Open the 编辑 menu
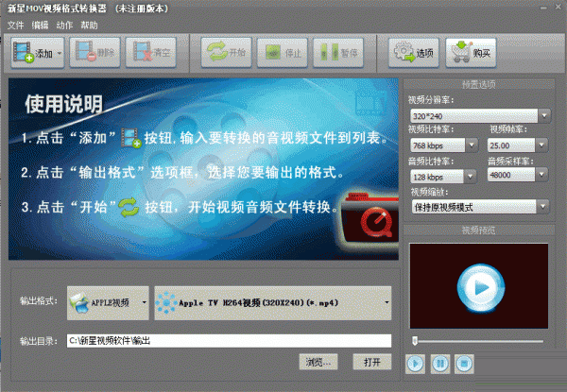567x392 pixels. [40, 25]
